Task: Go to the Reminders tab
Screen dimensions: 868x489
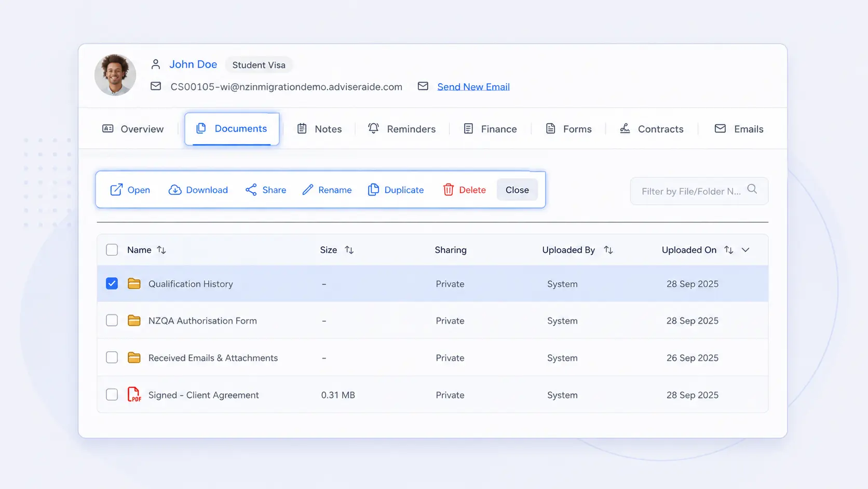Action: coord(402,129)
